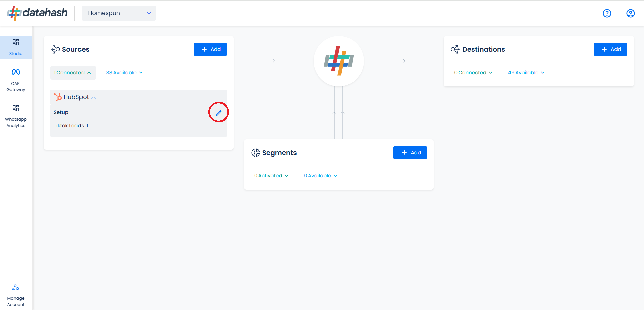
Task: Expand 0 Activated segments list
Action: pos(271,176)
